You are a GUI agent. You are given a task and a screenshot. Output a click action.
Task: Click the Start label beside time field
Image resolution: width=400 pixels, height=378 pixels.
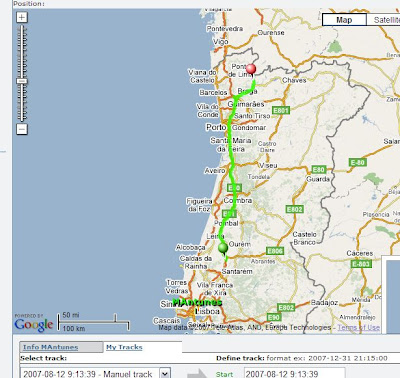(x=224, y=374)
